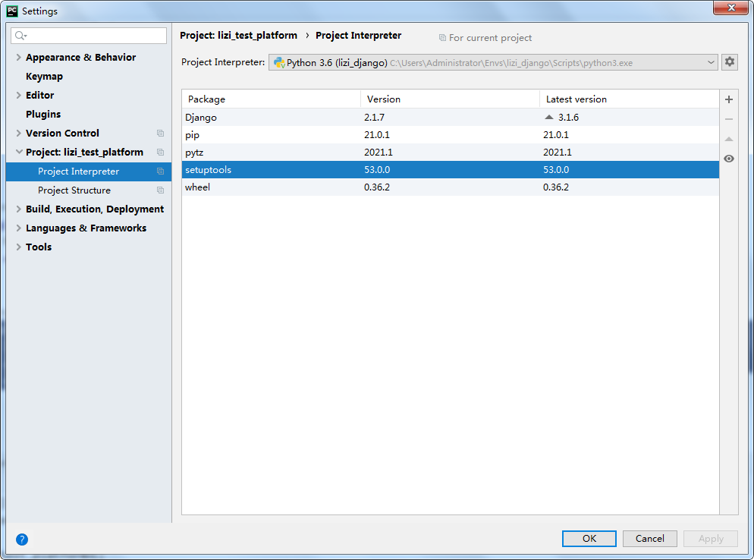754x560 pixels.
Task: Select the setuptools package row
Action: click(x=451, y=169)
